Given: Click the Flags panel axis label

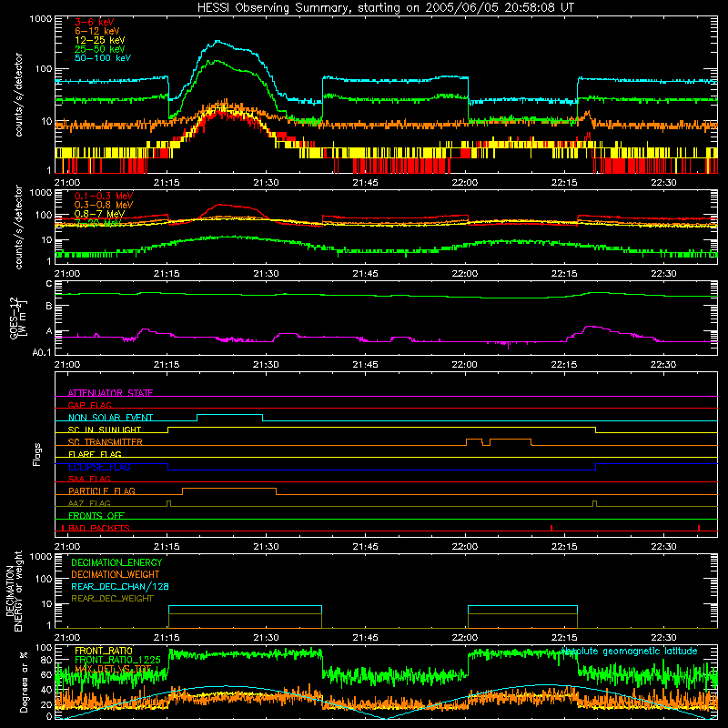Looking at the screenshot, I should point(37,454).
